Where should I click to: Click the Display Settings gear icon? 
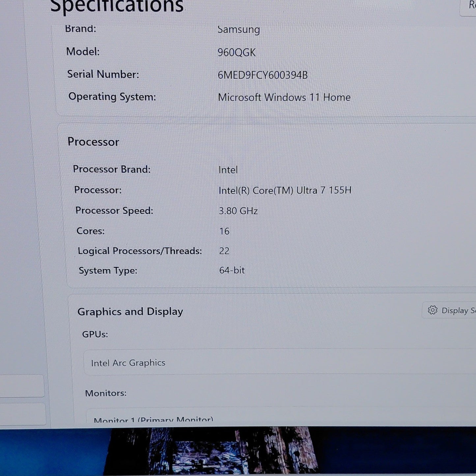(x=433, y=310)
